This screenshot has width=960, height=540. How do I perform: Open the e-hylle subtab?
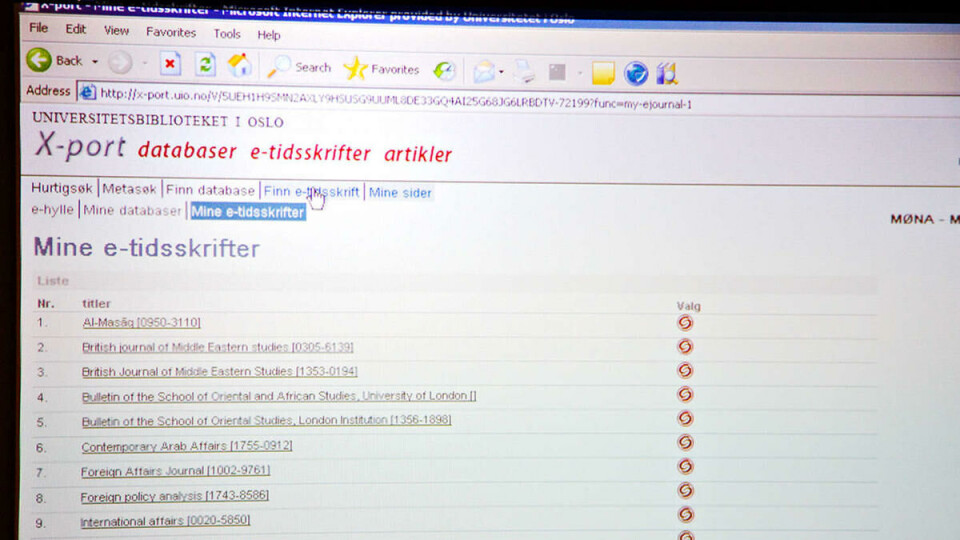(x=53, y=209)
